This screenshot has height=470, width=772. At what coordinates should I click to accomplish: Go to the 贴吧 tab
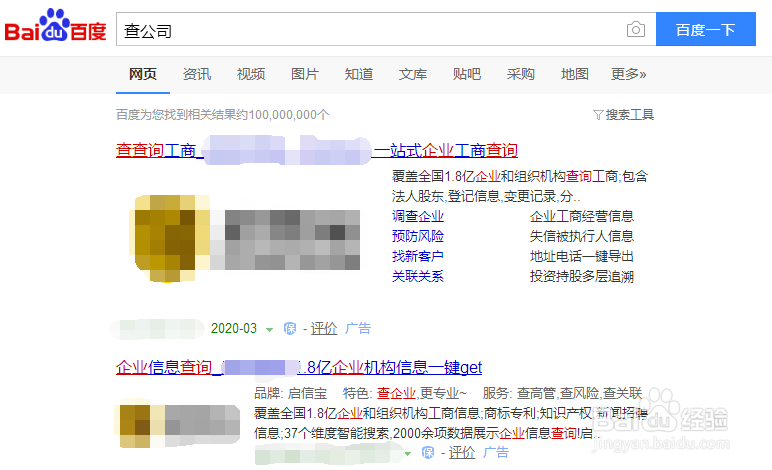[467, 74]
